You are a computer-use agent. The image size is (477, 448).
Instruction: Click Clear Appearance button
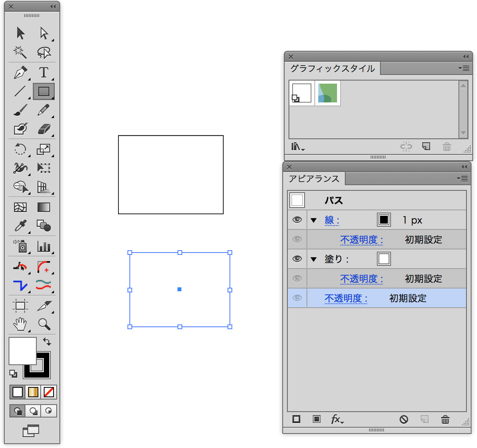tap(404, 419)
